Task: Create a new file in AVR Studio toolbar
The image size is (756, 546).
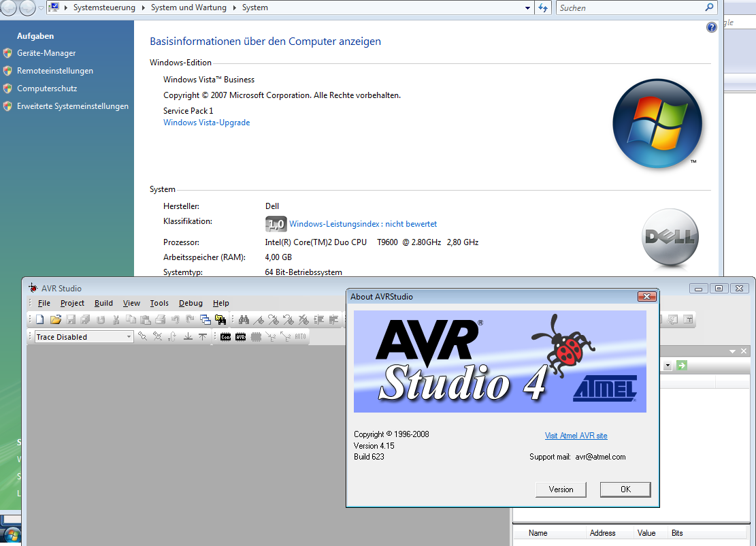Action: point(40,319)
